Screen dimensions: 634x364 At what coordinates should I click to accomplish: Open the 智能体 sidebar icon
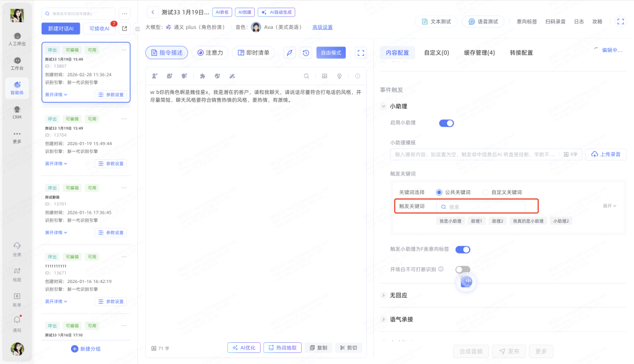[17, 87]
